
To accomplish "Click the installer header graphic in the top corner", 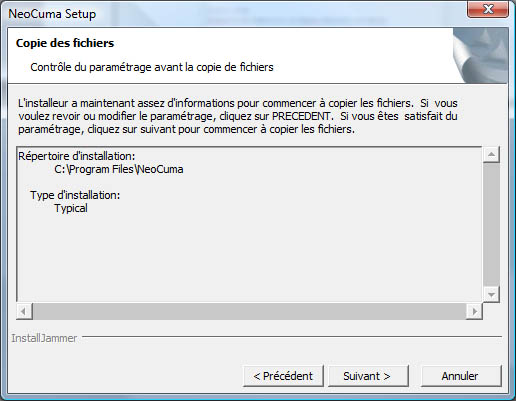I will [x=480, y=56].
